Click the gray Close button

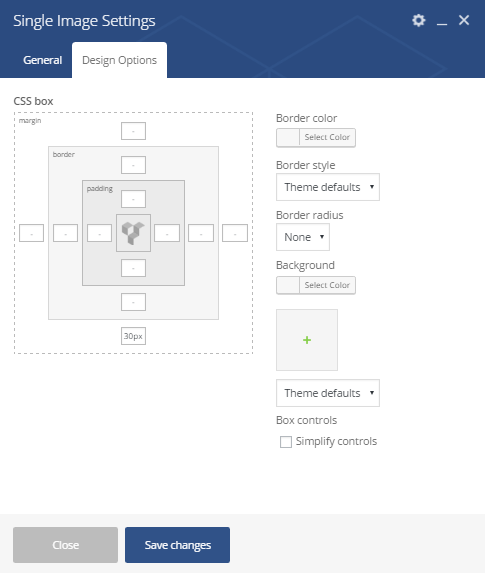[65, 545]
